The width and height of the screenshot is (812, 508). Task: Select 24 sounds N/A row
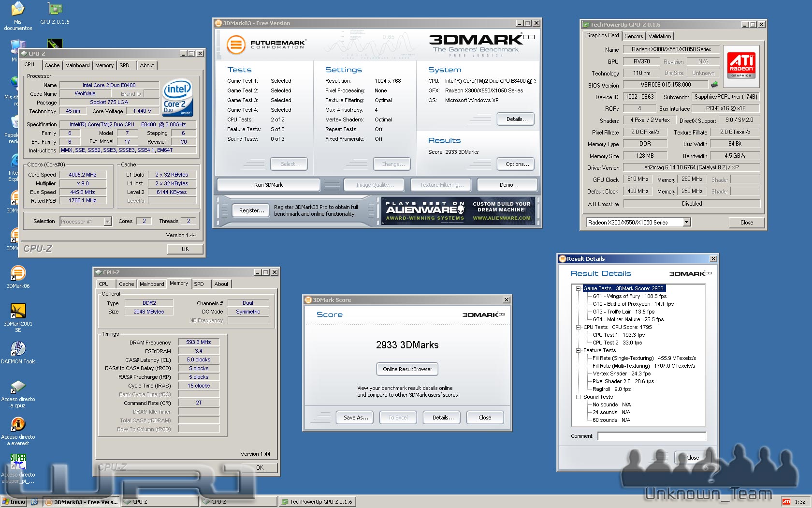tap(611, 412)
